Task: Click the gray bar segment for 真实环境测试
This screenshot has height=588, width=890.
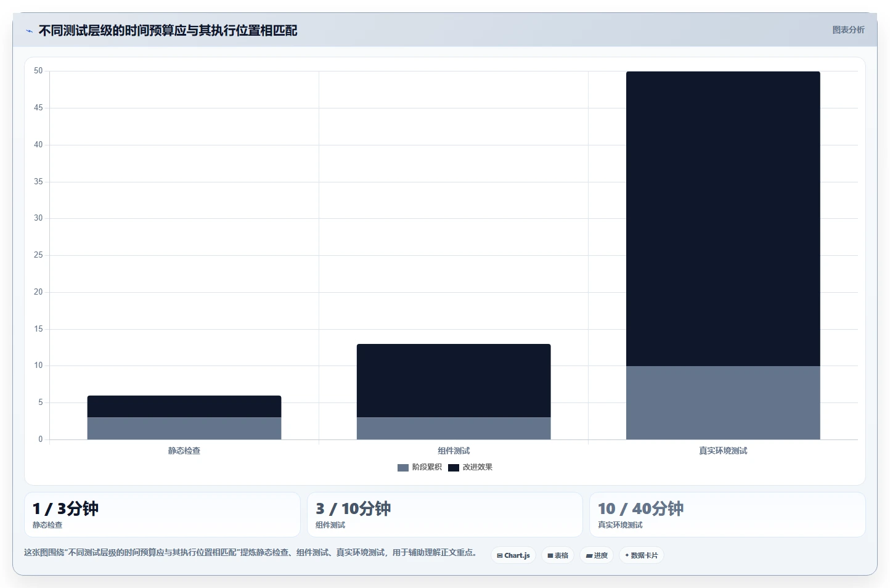Action: point(723,402)
